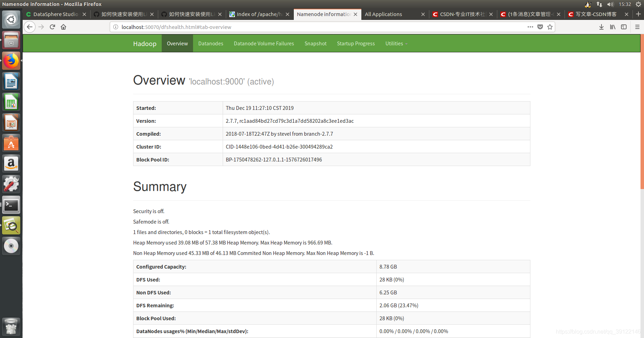Image resolution: width=644 pixels, height=338 pixels.
Task: Click the page vertical scrollbar thumb
Action: click(x=642, y=112)
